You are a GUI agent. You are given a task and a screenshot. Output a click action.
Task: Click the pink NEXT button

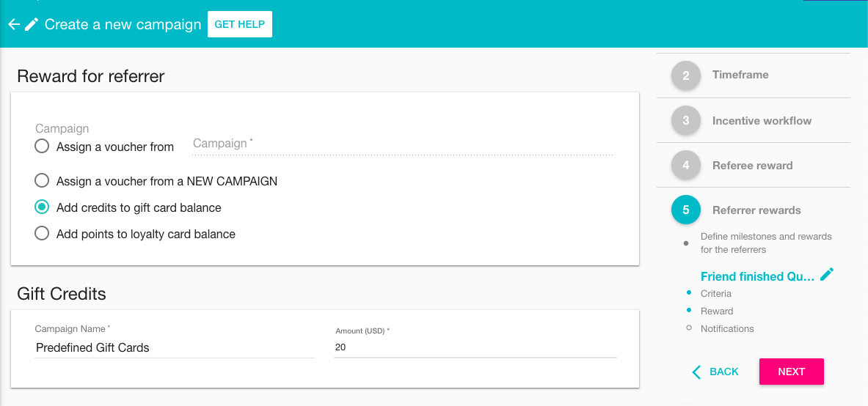click(791, 372)
